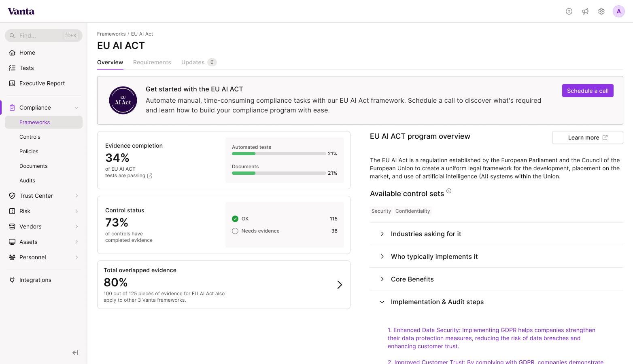The height and width of the screenshot is (364, 633).
Task: Expand the Trust Center chevron
Action: click(76, 196)
